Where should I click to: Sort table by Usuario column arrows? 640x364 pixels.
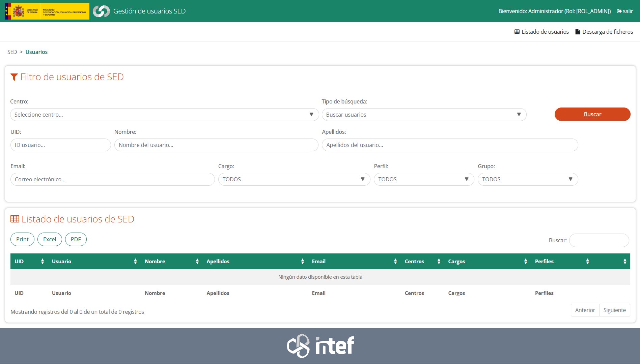(135, 261)
